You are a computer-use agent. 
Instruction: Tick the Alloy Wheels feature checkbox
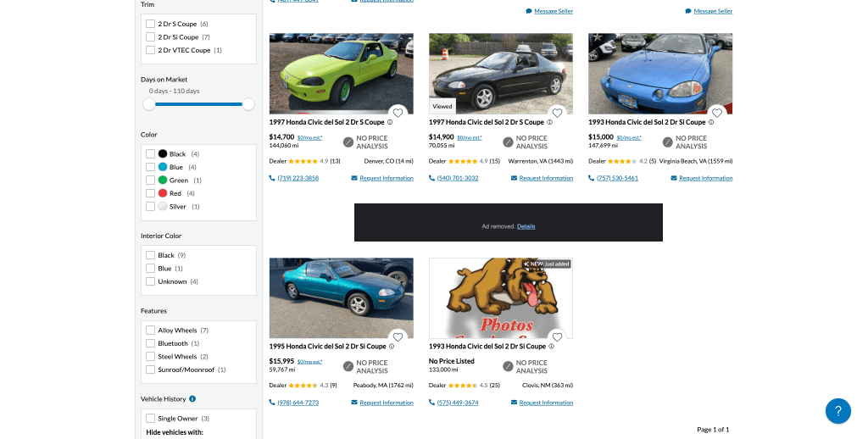tap(150, 331)
